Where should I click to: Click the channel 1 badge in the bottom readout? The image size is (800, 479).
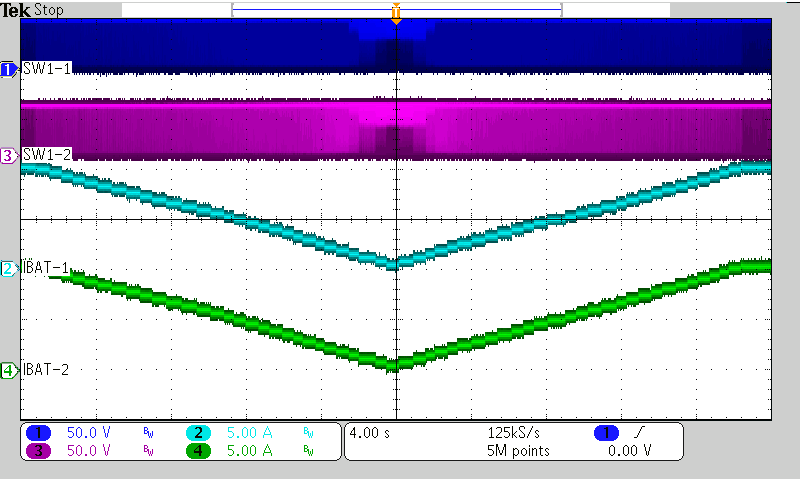point(39,433)
